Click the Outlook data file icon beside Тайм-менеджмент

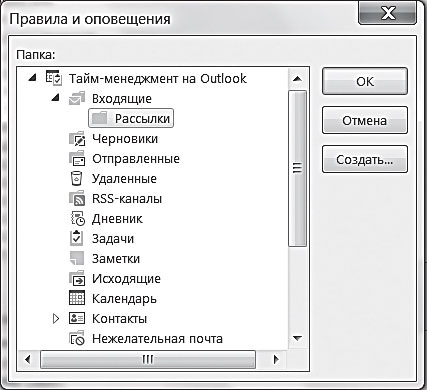pyautogui.click(x=54, y=78)
